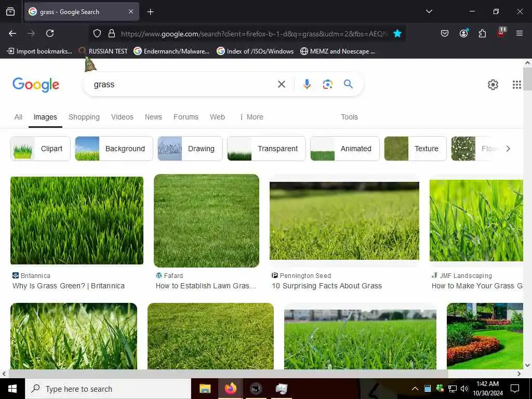Open Firefox hamburger menu
Screen dimensions: 532x399
pyautogui.click(x=519, y=33)
